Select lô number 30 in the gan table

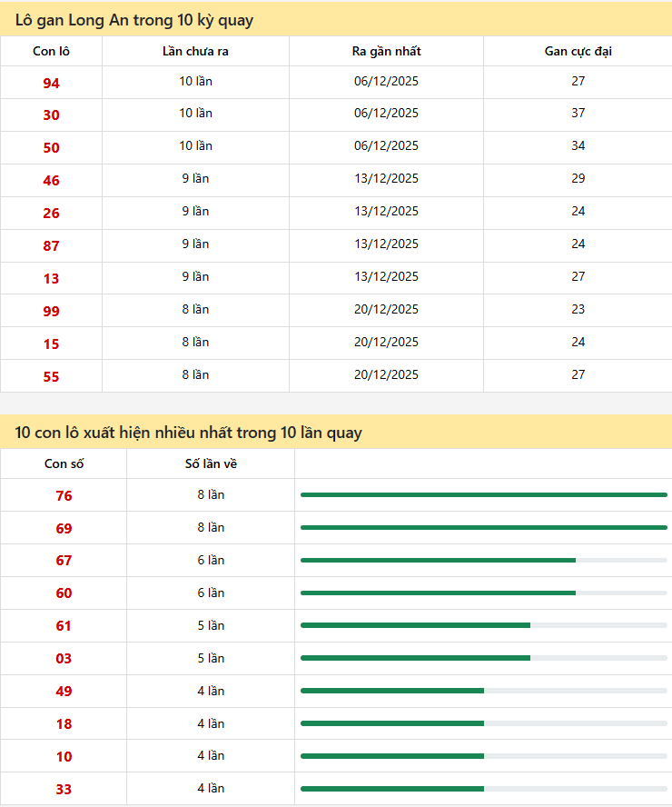click(51, 115)
